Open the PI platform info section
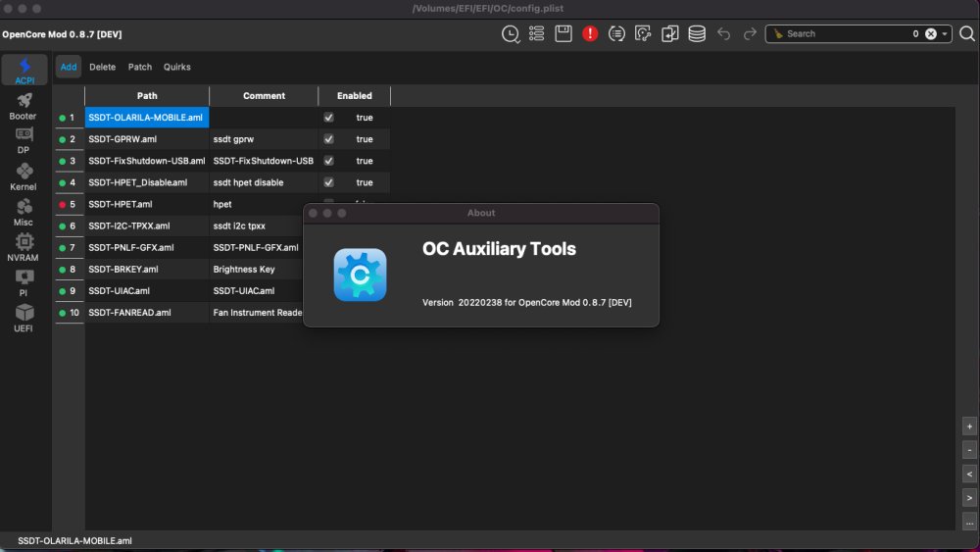980x552 pixels. coord(24,283)
